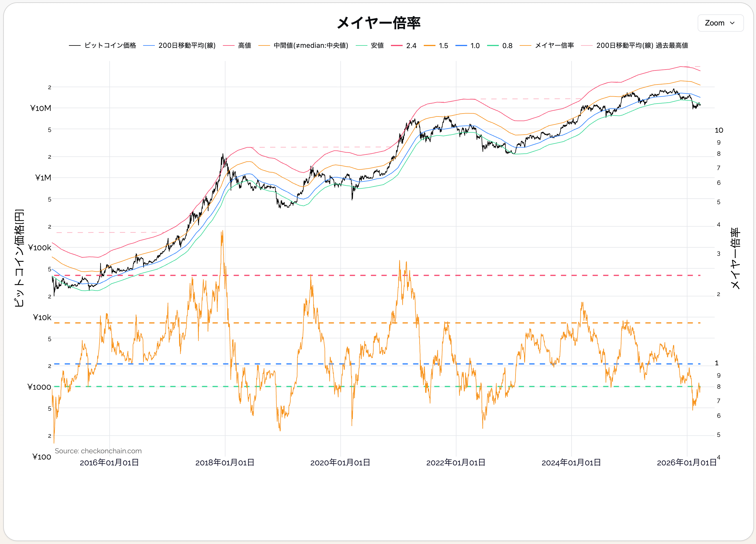This screenshot has height=544, width=756.
Task: Click the ビットコイン価格[円] left axis title
Action: click(x=19, y=258)
